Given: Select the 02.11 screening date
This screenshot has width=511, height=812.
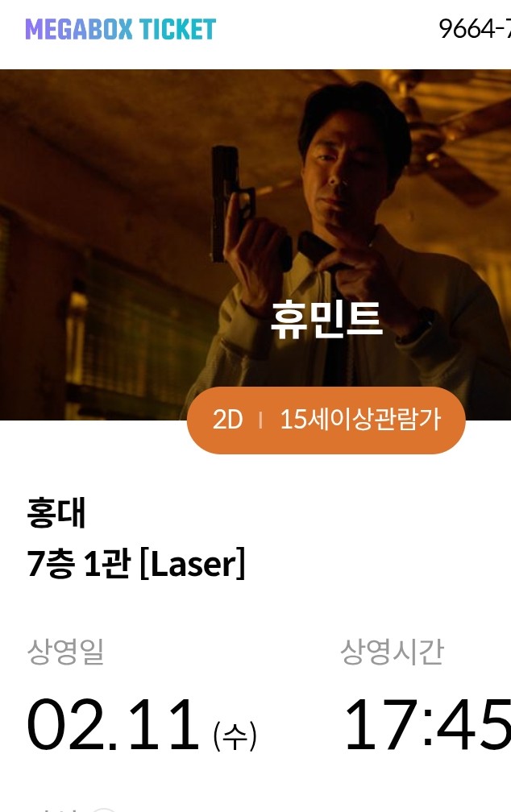Looking at the screenshot, I should point(113,724).
